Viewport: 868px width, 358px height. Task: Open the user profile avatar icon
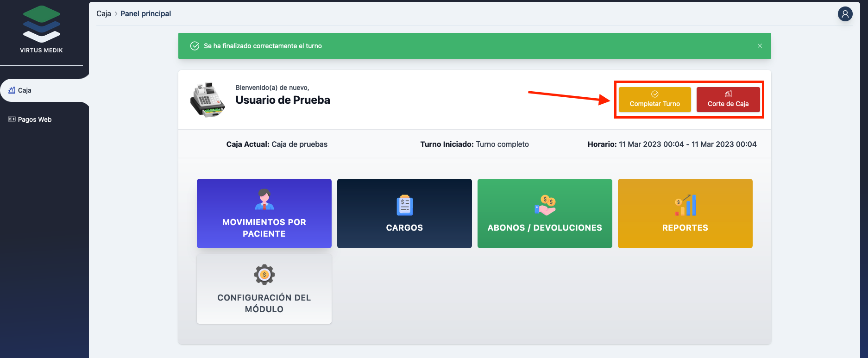[x=845, y=14]
